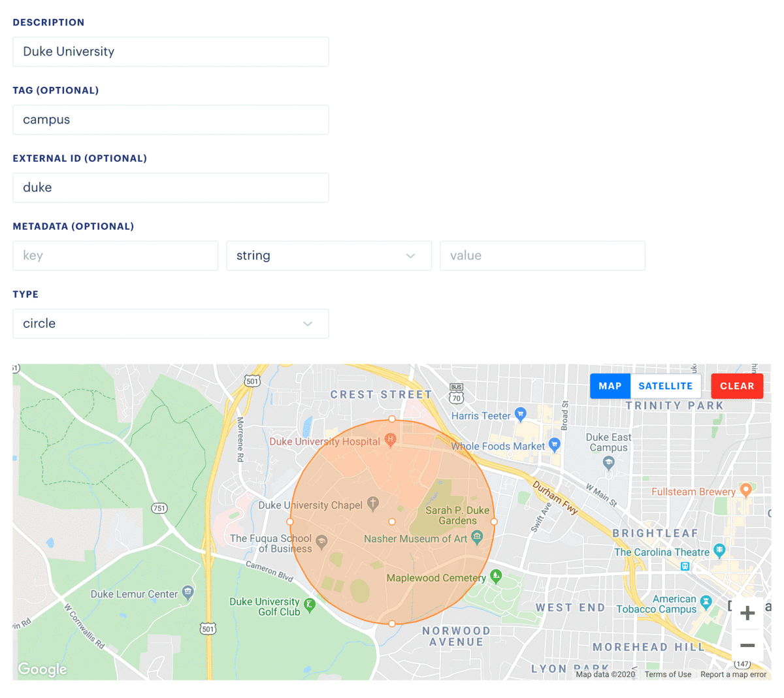Click the bus station icon near Crest Street

456,393
